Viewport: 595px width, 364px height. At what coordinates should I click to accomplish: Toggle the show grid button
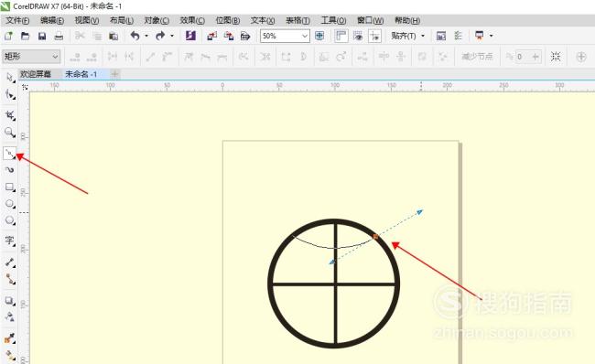click(x=358, y=36)
